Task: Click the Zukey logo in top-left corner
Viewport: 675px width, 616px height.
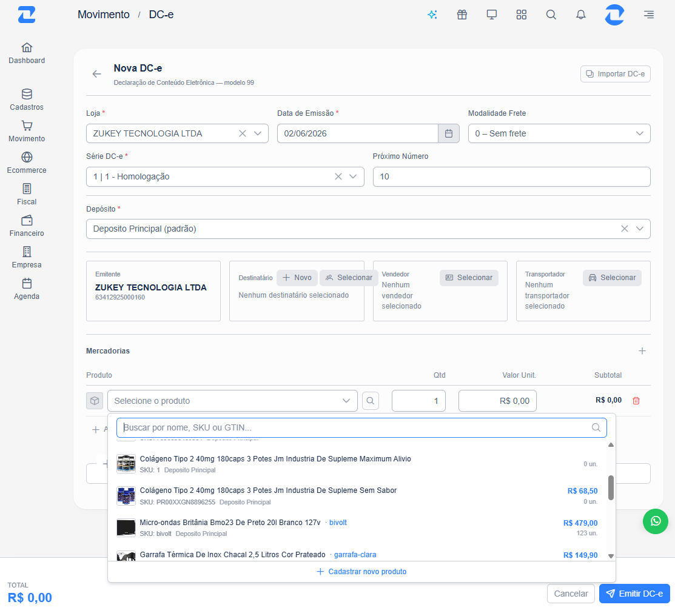Action: pyautogui.click(x=27, y=15)
